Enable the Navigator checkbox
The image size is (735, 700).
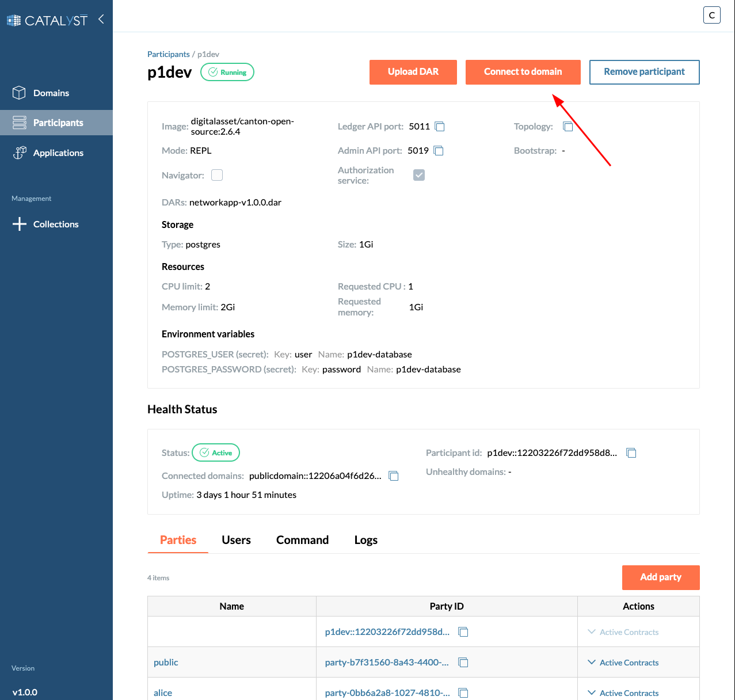[x=216, y=174]
